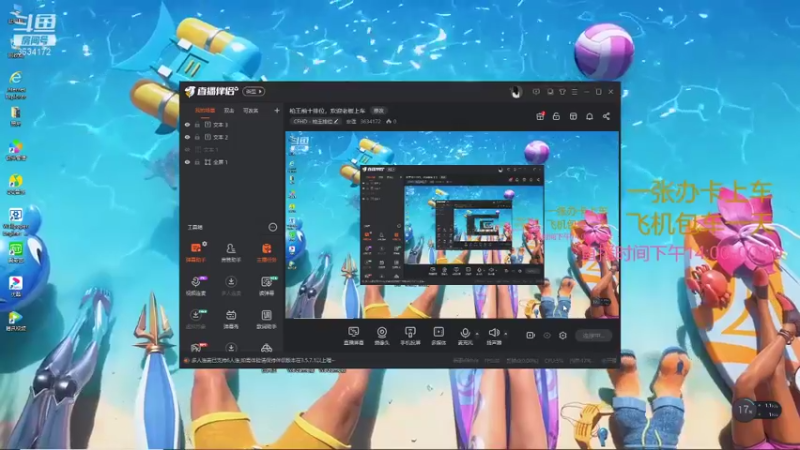
Task: Expand microphone options arrow
Action: [477, 334]
